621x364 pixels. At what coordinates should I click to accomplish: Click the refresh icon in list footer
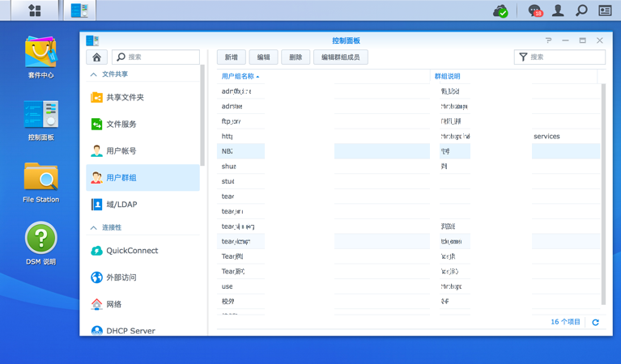595,322
